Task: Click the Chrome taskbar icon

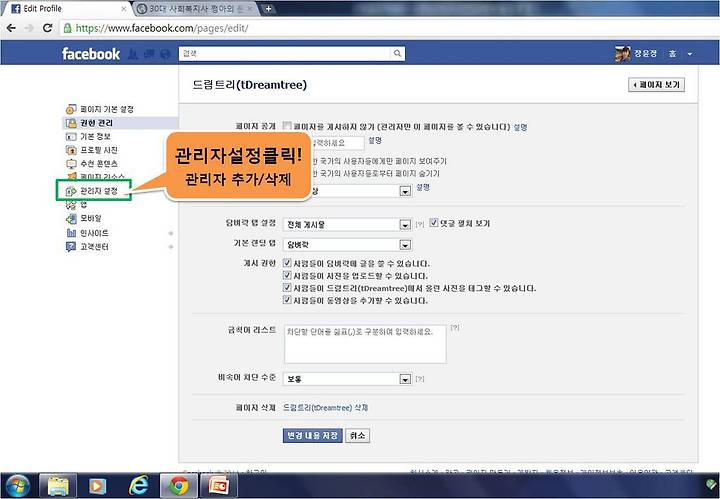Action: (x=179, y=486)
